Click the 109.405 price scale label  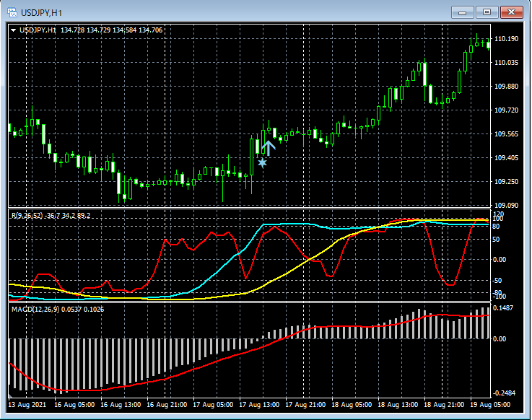[507, 158]
